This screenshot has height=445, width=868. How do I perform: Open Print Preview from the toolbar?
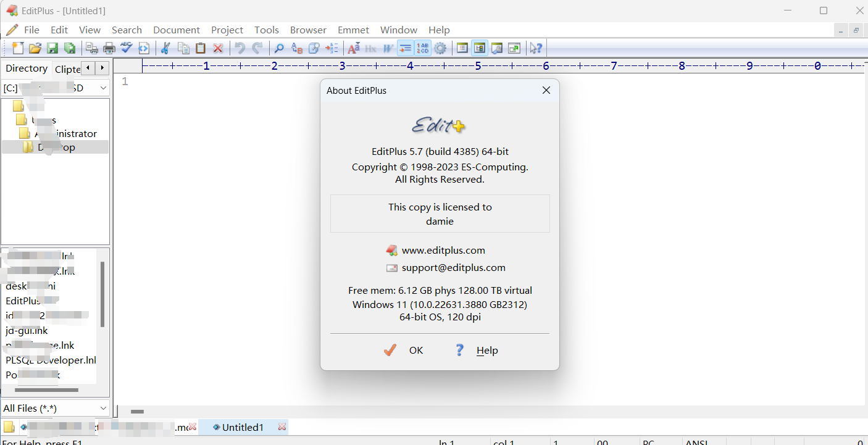[92, 48]
